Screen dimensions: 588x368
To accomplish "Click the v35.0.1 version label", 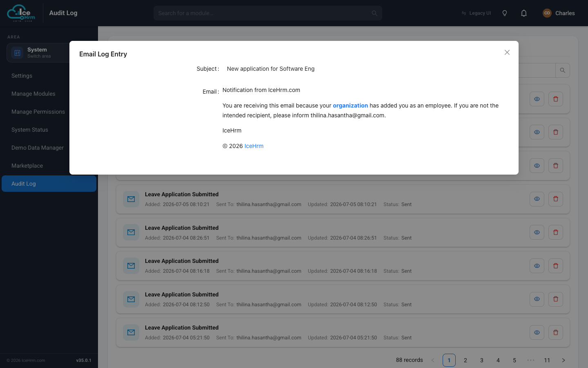I will point(84,361).
